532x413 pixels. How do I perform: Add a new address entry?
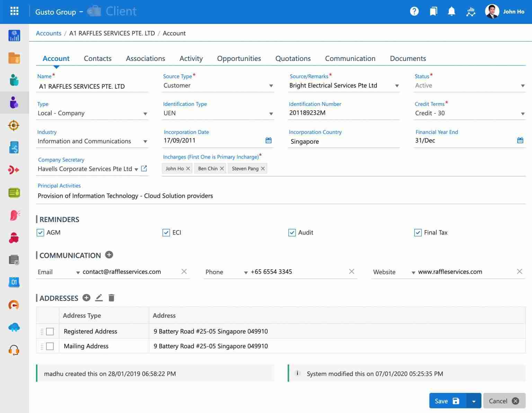pos(87,298)
